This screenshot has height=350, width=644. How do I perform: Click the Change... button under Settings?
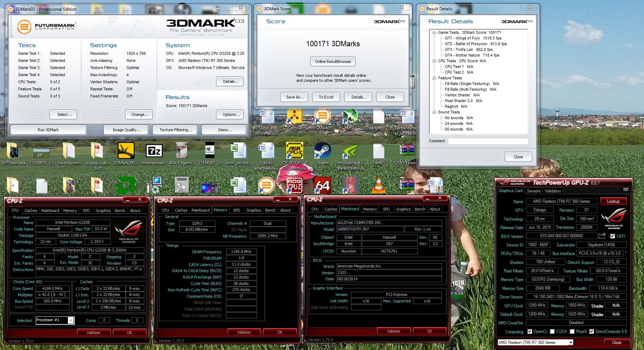140,115
